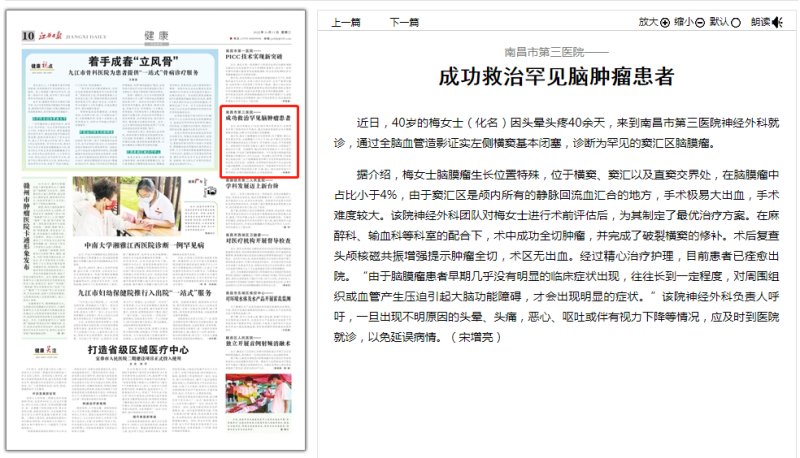Go to the next article via 下一篇

coord(404,22)
